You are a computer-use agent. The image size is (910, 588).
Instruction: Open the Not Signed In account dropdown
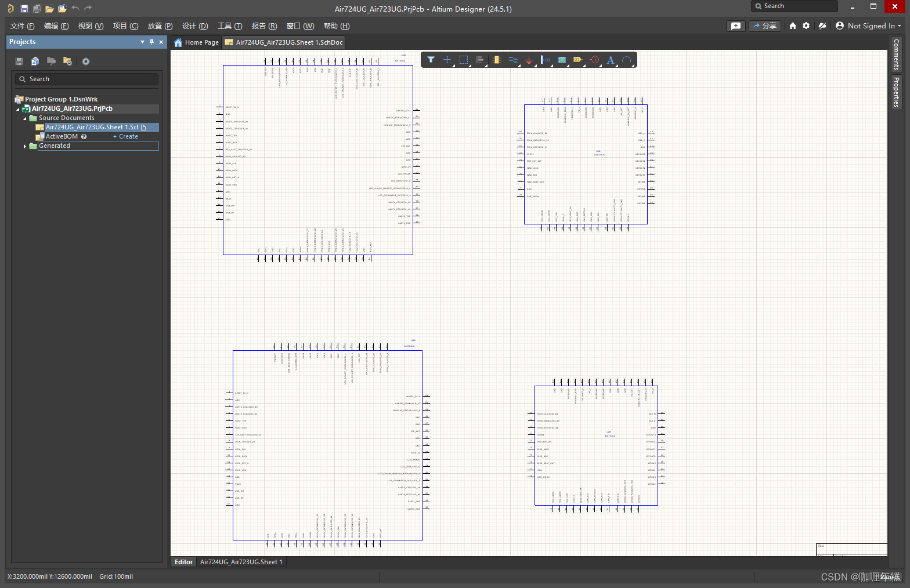tap(869, 26)
